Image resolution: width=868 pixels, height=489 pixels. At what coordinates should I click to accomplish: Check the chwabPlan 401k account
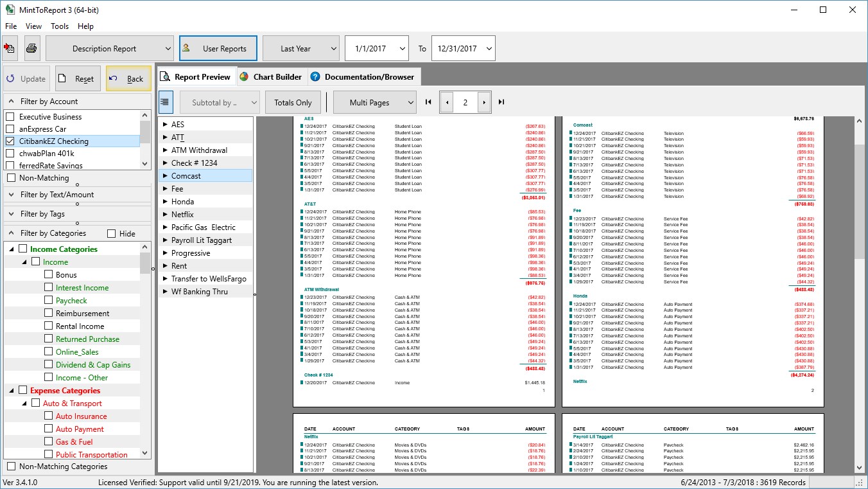coord(10,154)
